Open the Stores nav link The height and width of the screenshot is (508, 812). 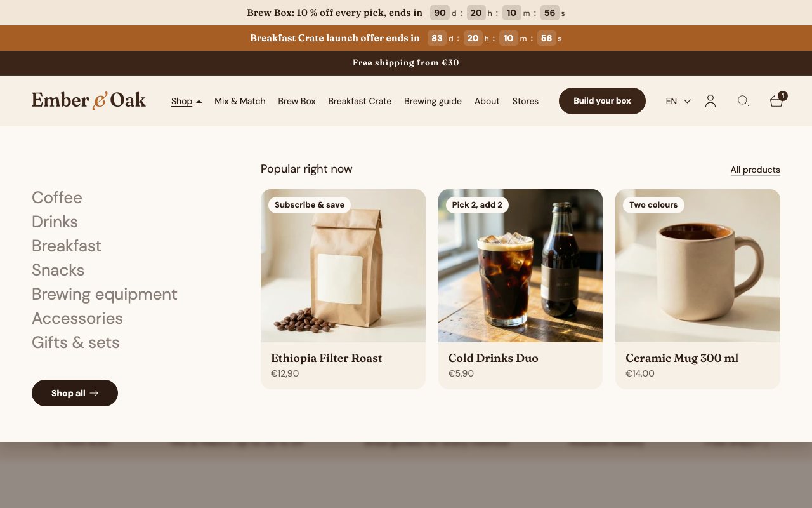[x=525, y=101]
